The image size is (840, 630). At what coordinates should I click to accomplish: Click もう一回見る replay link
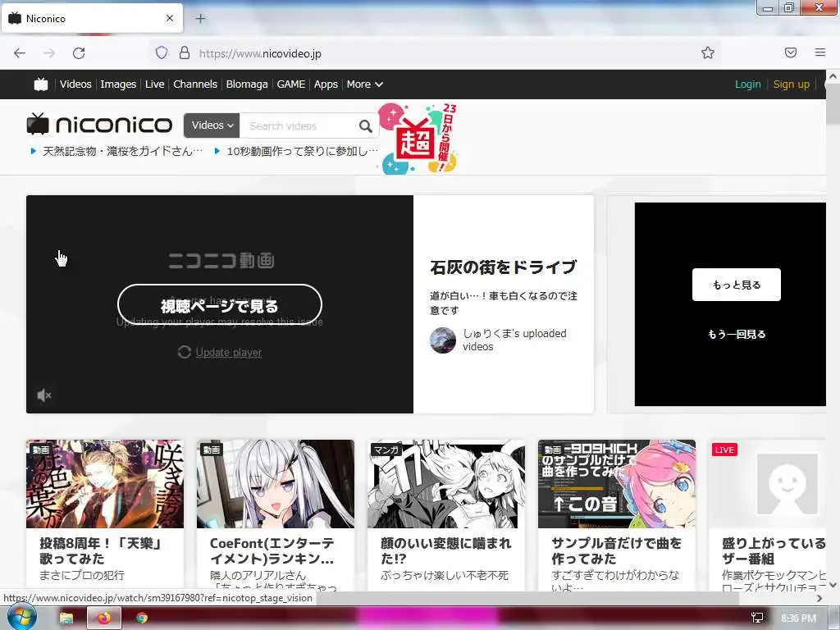[737, 335]
